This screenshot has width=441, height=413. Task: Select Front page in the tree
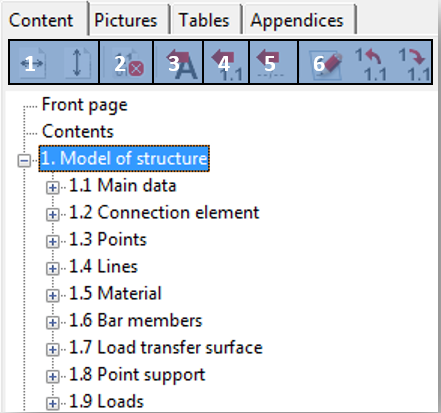(x=85, y=105)
